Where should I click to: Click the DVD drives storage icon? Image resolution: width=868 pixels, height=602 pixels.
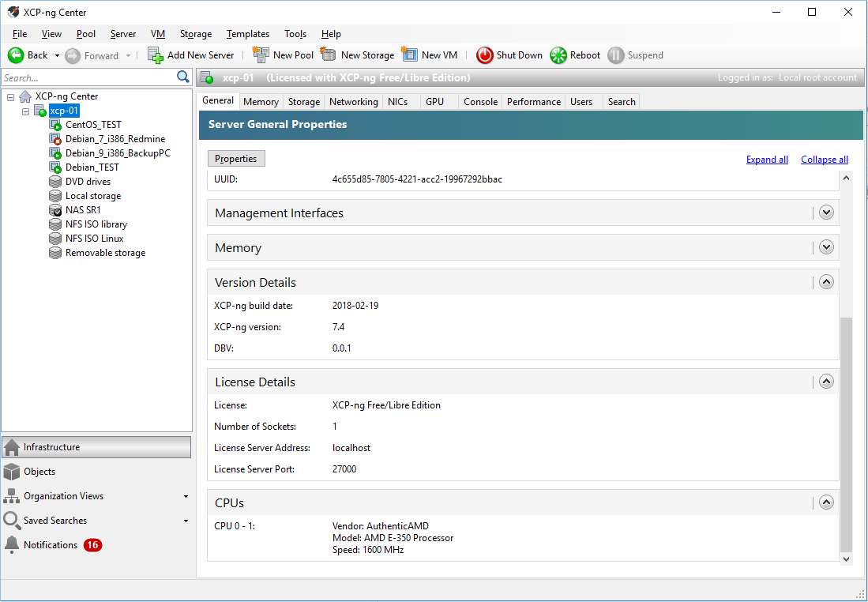(54, 182)
